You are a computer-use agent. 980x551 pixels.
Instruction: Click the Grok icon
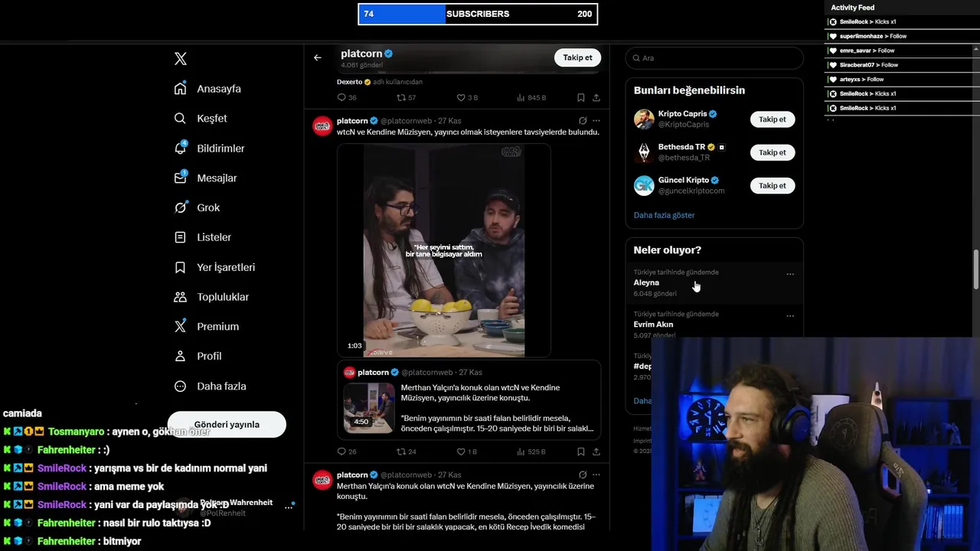(180, 207)
